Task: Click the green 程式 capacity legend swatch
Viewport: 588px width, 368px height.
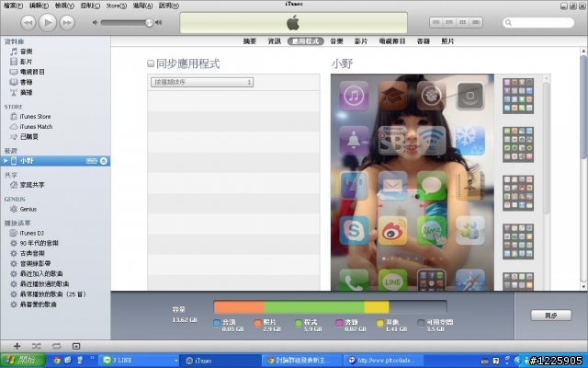Action: [x=299, y=323]
